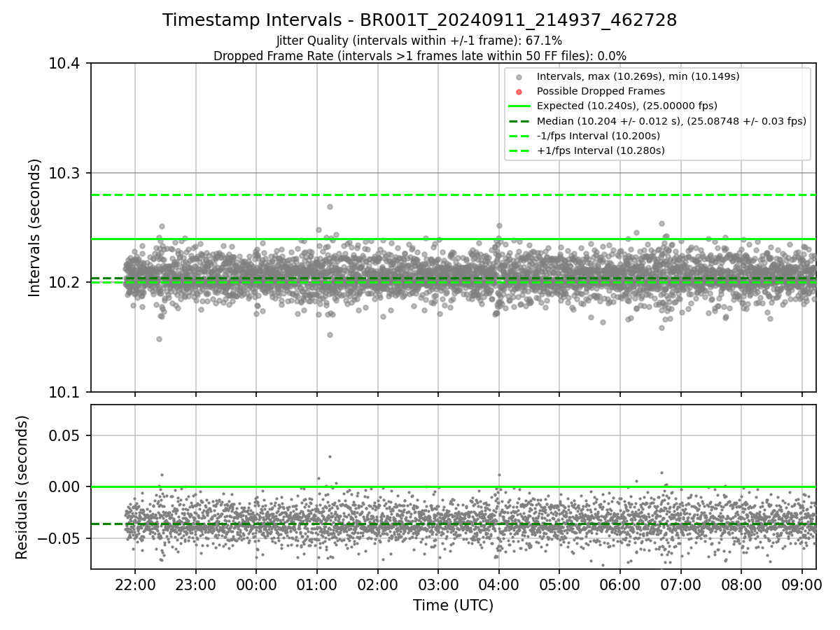This screenshot has width=840, height=630.
Task: Click the solid green line sample beside 'Expected' in the legend
Action: tap(519, 106)
